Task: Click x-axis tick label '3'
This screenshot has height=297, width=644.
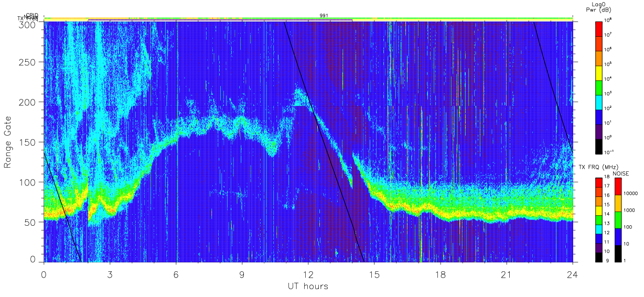Action: pos(110,274)
